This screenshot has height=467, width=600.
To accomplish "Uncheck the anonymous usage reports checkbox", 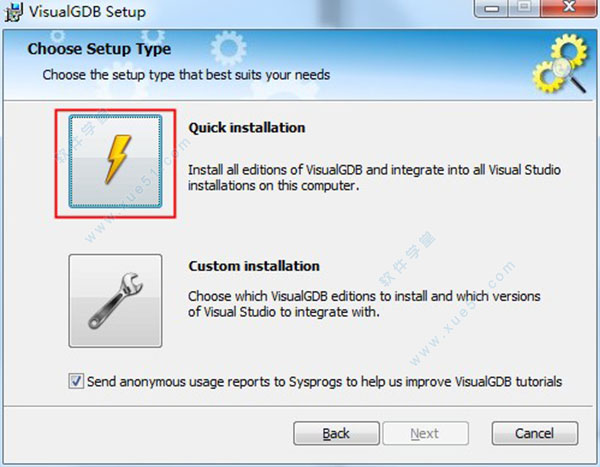I will [x=76, y=381].
